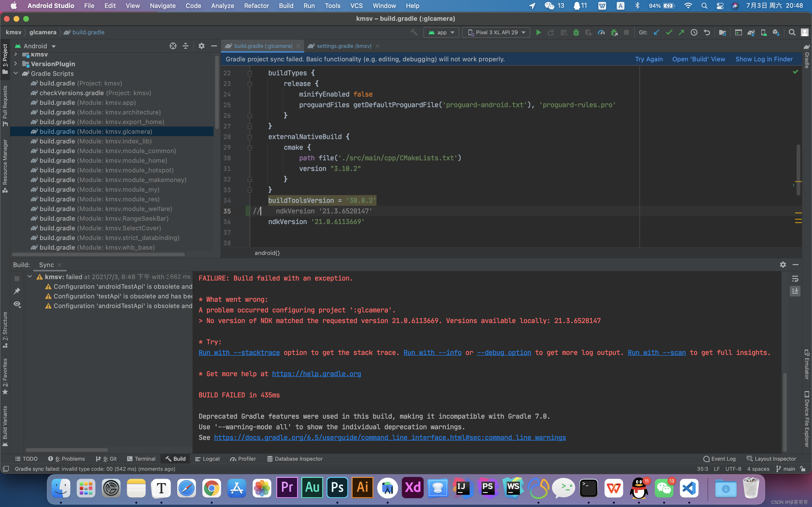
Task: Toggle Soft-Wrap in the build output
Action: pyautogui.click(x=795, y=279)
